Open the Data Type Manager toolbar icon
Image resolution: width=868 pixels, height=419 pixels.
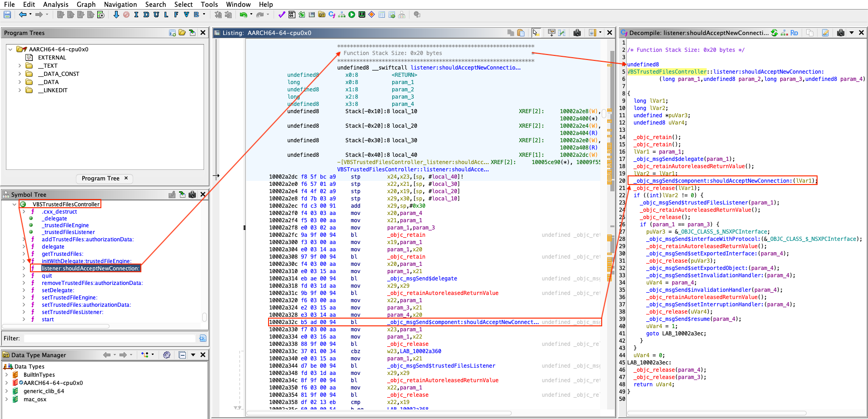322,15
